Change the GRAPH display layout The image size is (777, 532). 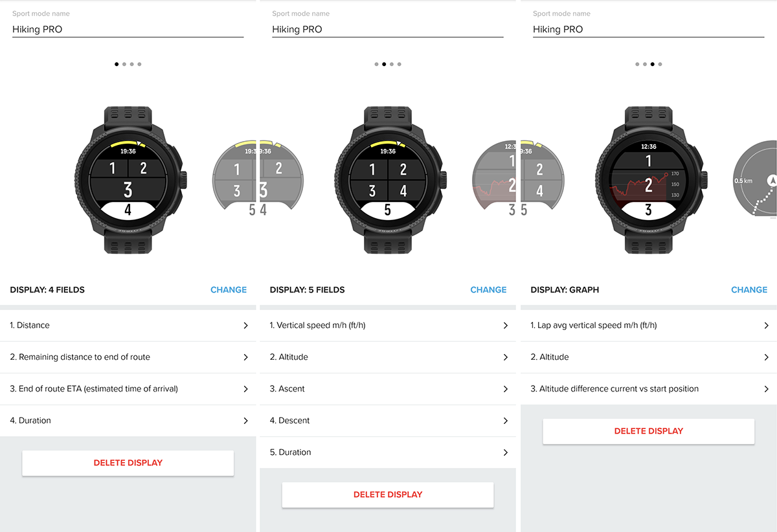point(749,290)
